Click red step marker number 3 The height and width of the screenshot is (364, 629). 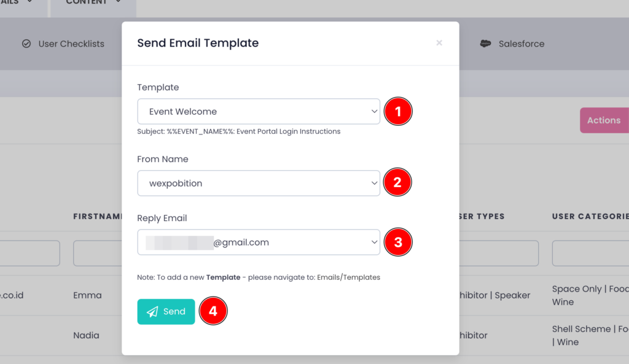398,242
